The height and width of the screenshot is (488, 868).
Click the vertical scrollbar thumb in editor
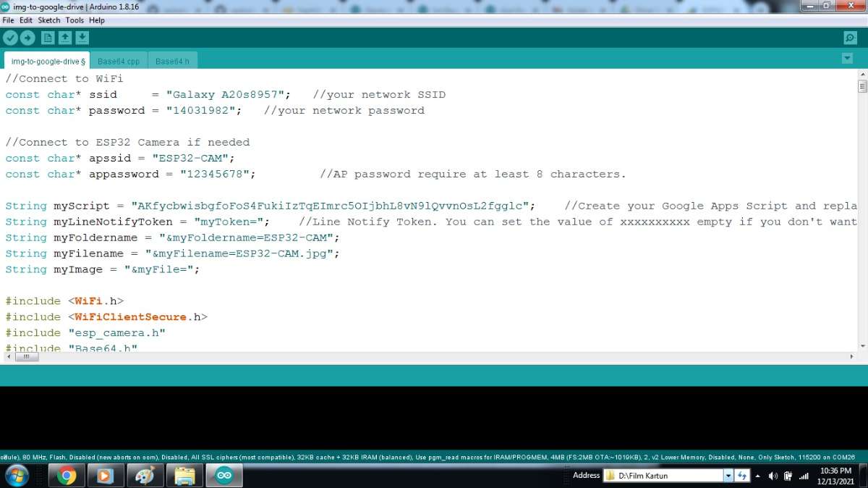coord(862,87)
